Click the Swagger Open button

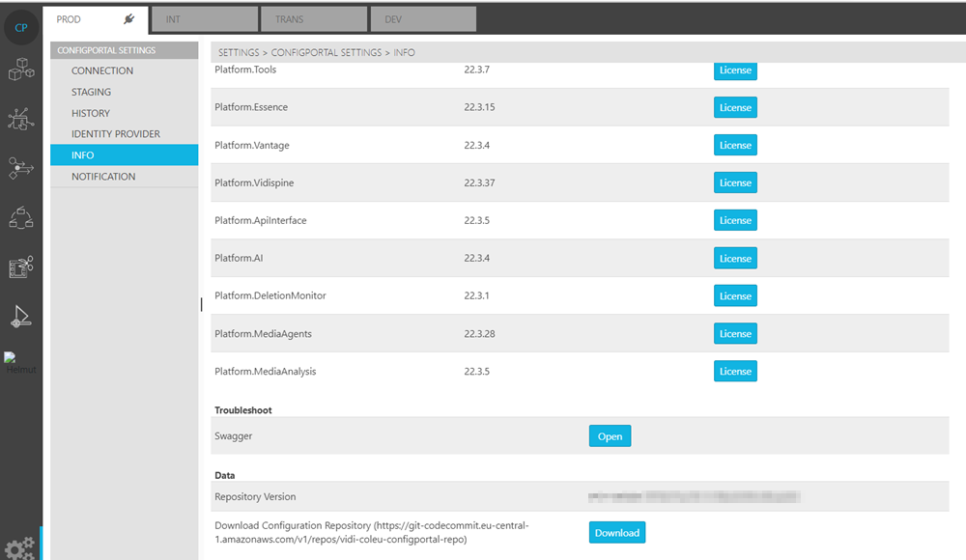point(610,436)
